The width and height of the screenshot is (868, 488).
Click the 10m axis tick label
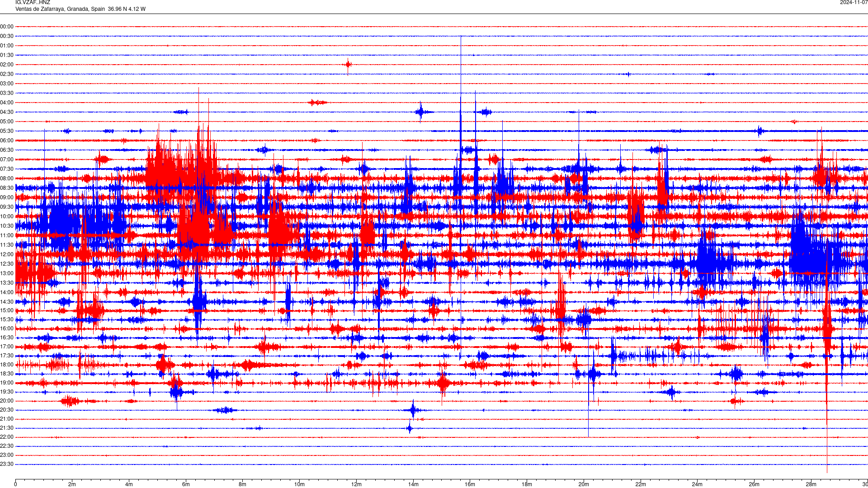click(299, 484)
